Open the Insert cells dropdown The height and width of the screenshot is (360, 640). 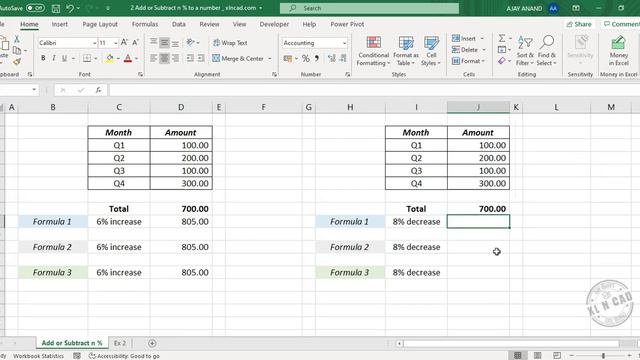[482, 38]
